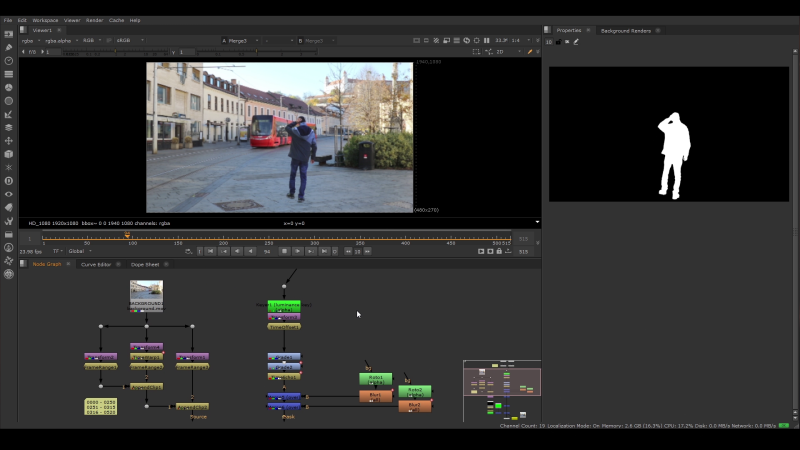The image size is (800, 450).
Task: Toggle the viewer gain process swatch
Action: [109, 40]
